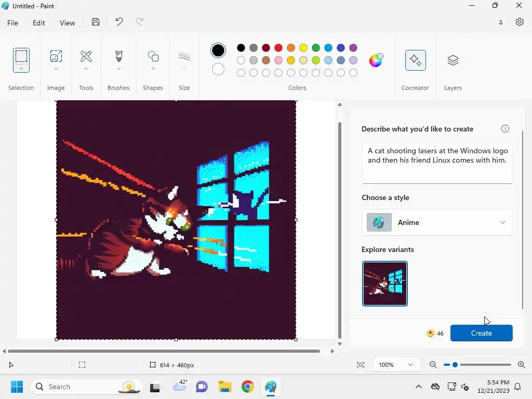Launch Google Chrome from taskbar
Screen dimensions: 532x399
(x=248, y=387)
